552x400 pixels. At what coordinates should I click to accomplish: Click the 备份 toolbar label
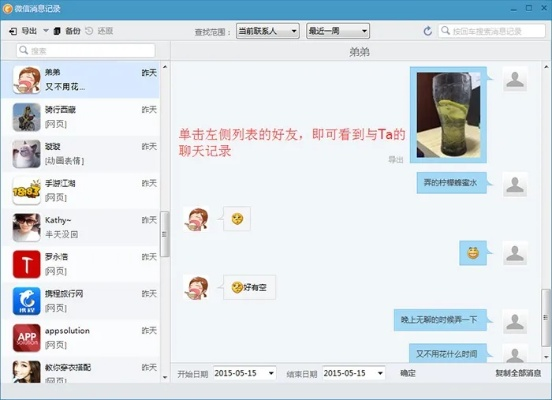click(x=73, y=31)
